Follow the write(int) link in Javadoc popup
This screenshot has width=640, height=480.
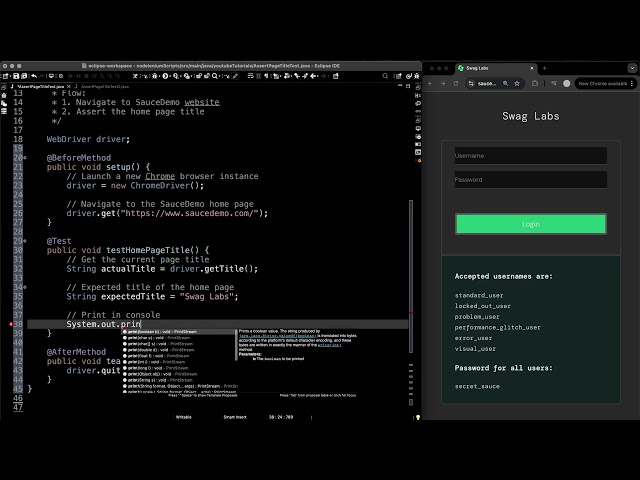click(329, 345)
